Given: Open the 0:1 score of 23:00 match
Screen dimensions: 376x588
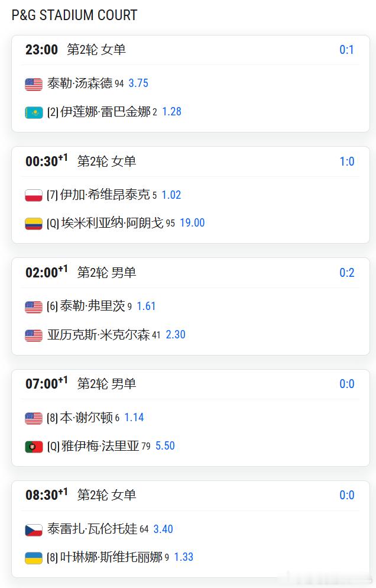Looking at the screenshot, I should [x=346, y=50].
